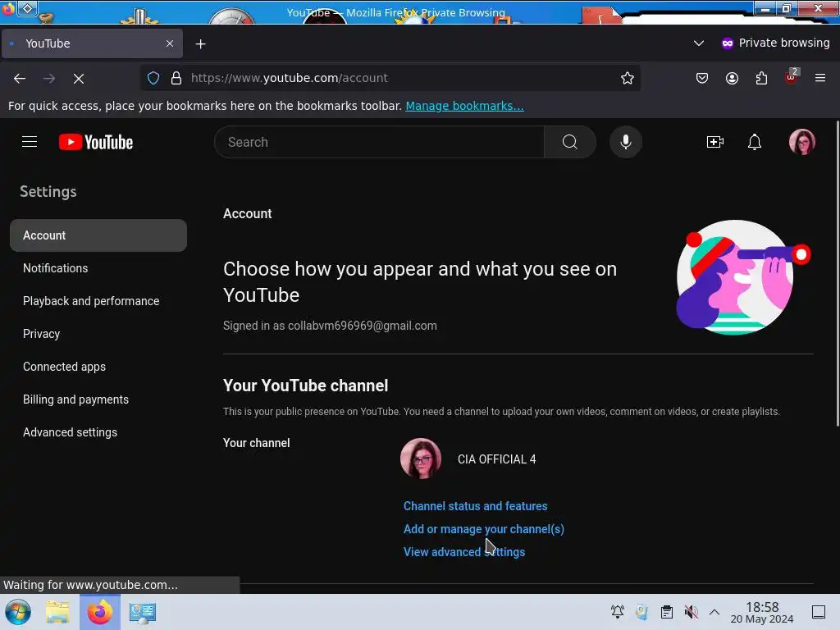Click the clipboard tray icon
This screenshot has width=840, height=630.
pyautogui.click(x=666, y=612)
